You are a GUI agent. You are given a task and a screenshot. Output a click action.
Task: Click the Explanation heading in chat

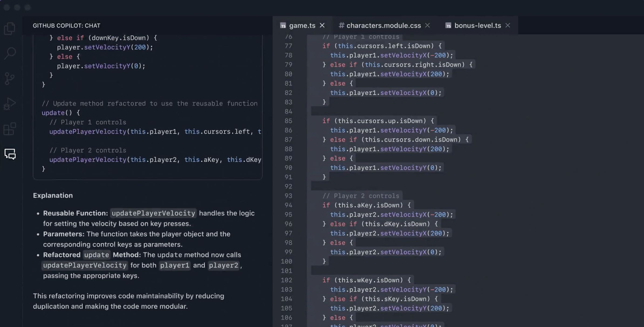coord(53,195)
